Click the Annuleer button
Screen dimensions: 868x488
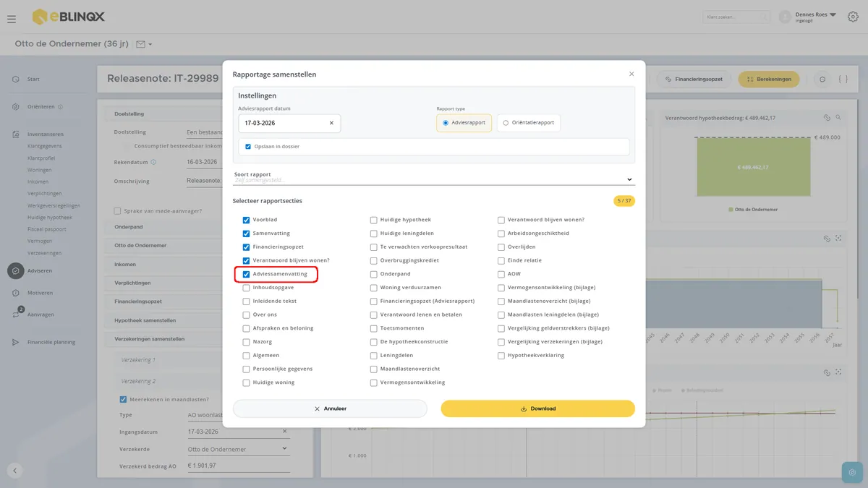(x=330, y=408)
